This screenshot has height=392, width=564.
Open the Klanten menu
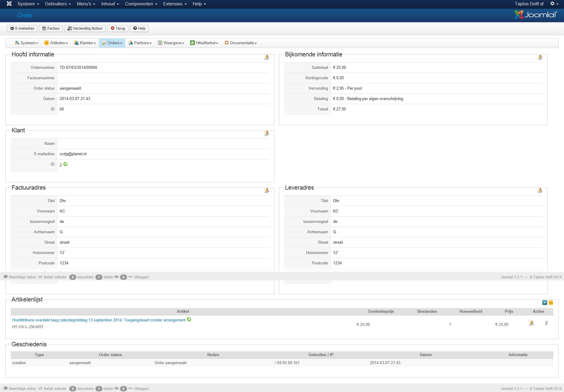(x=85, y=43)
